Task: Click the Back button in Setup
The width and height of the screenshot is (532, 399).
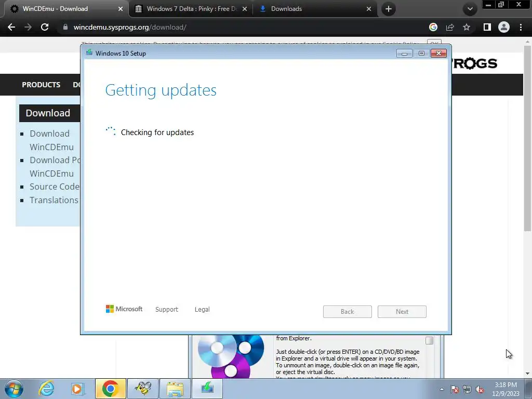Action: click(348, 312)
